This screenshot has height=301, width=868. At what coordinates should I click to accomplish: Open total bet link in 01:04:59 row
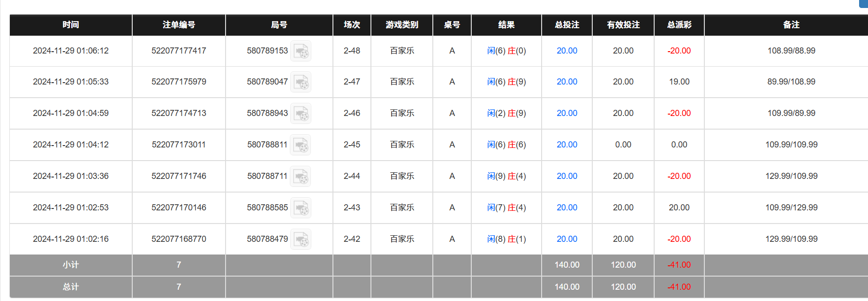[x=566, y=113]
